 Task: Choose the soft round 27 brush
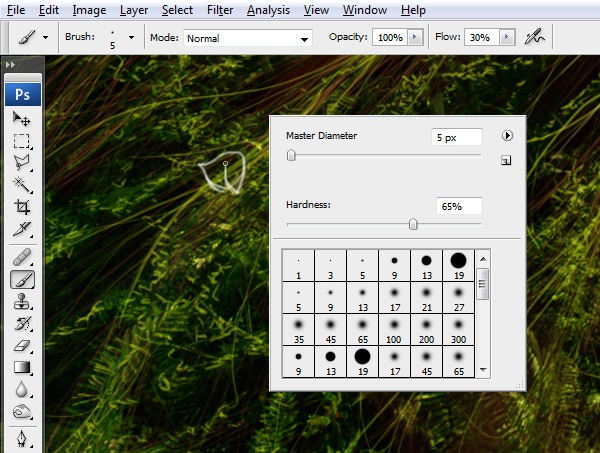(x=458, y=298)
